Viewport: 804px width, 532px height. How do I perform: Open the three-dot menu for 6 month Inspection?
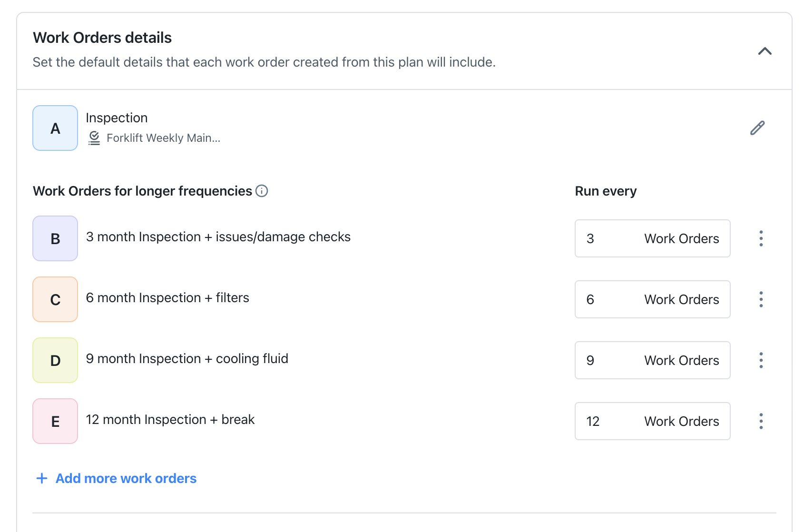pyautogui.click(x=761, y=299)
